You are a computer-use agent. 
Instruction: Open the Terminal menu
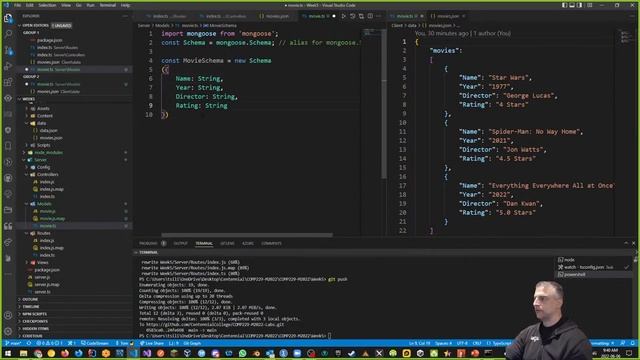(x=108, y=5)
